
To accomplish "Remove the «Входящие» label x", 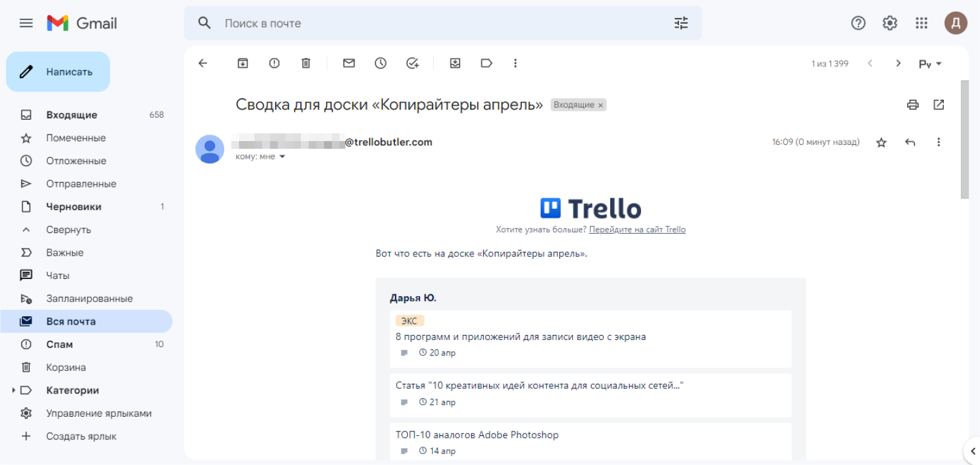I will [600, 105].
